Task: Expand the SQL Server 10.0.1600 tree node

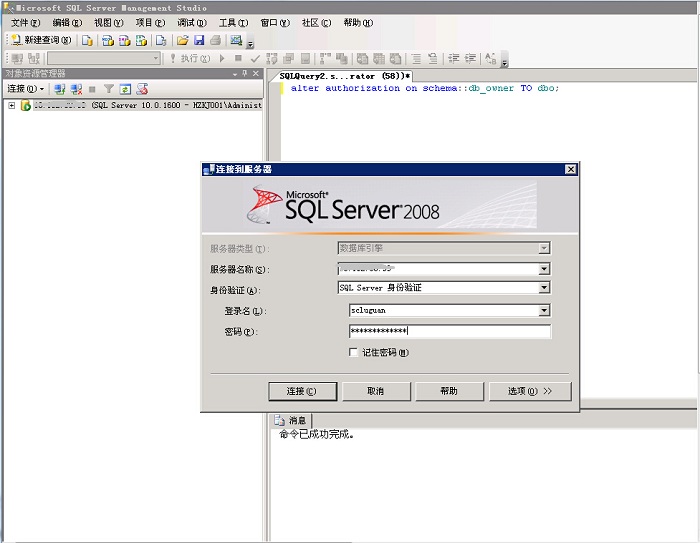Action: coord(12,105)
